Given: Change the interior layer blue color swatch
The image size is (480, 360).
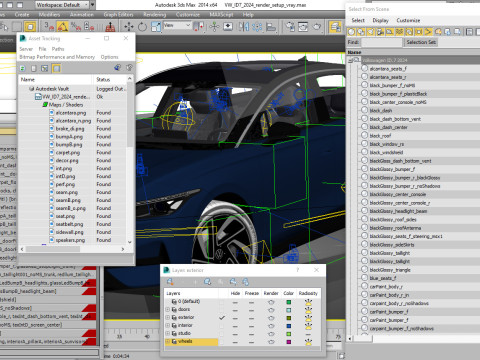Looking at the screenshot, I should pyautogui.click(x=289, y=326).
